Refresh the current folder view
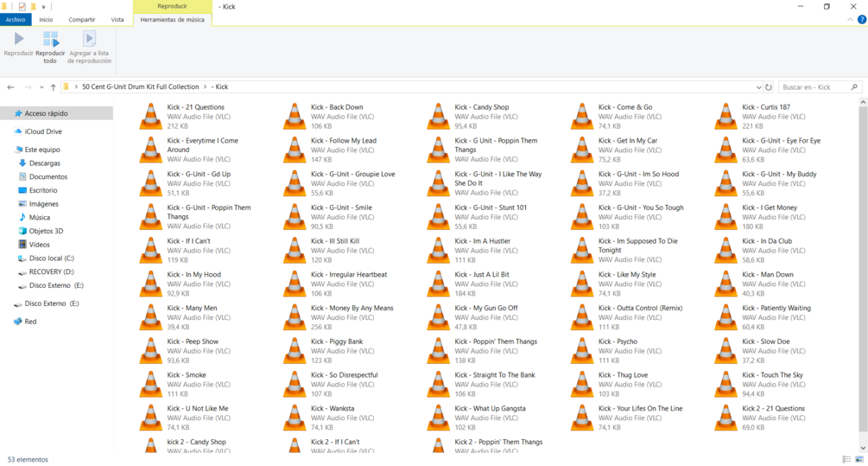The width and height of the screenshot is (868, 466). (x=769, y=87)
